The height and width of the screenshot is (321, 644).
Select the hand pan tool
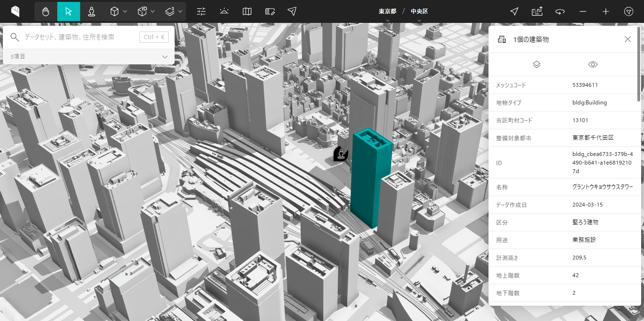pos(46,11)
